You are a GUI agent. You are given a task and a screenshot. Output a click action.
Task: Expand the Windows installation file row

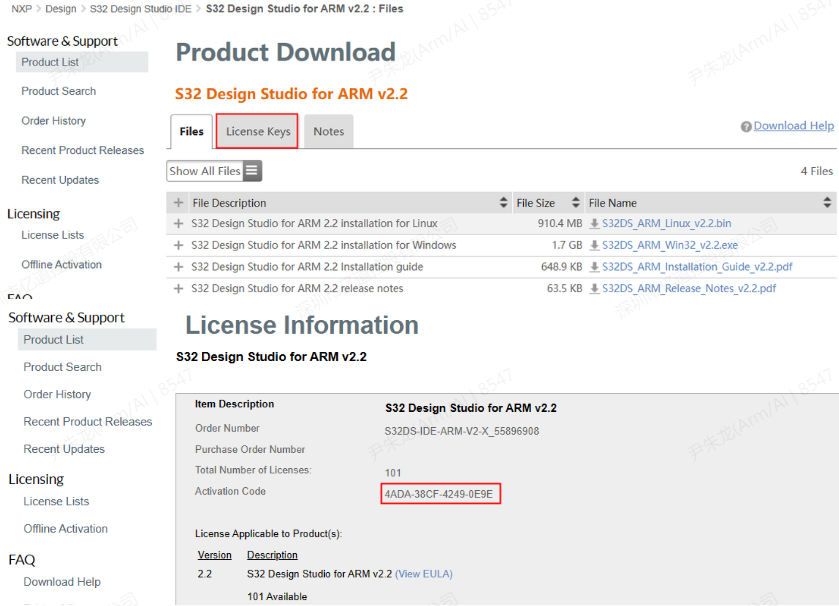179,246
